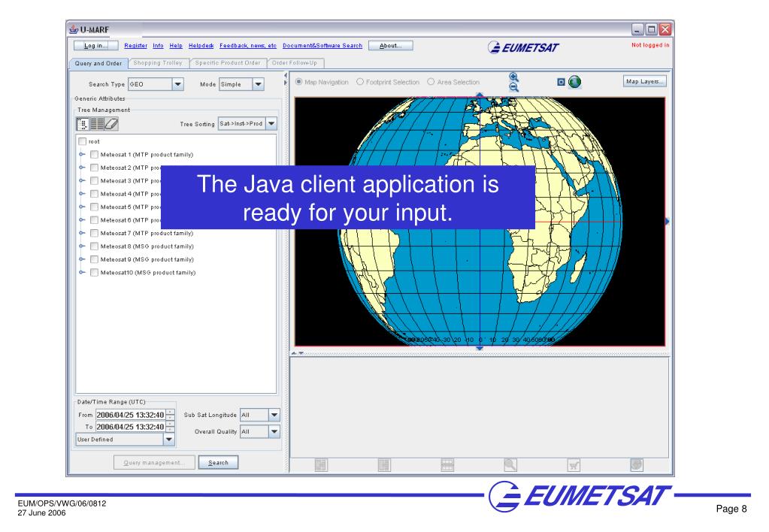Click the Log in button
The height and width of the screenshot is (532, 769).
coord(95,46)
